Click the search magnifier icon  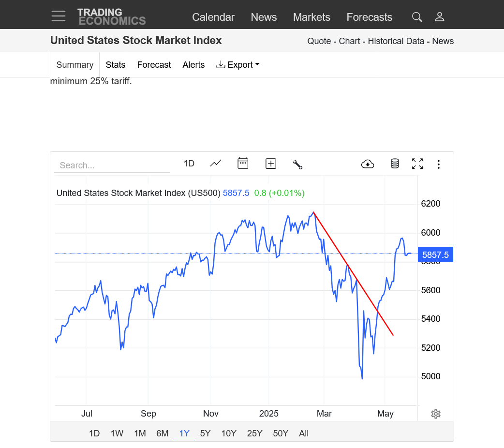416,17
